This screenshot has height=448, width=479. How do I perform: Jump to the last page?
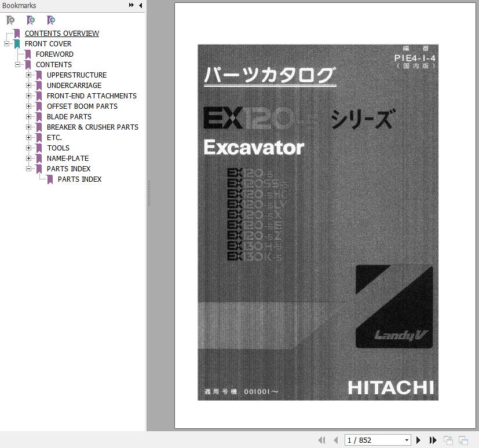pyautogui.click(x=433, y=440)
